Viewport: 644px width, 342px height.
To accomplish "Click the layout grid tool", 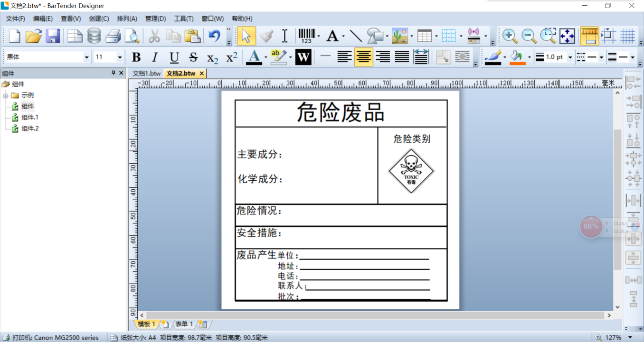I will tap(449, 36).
